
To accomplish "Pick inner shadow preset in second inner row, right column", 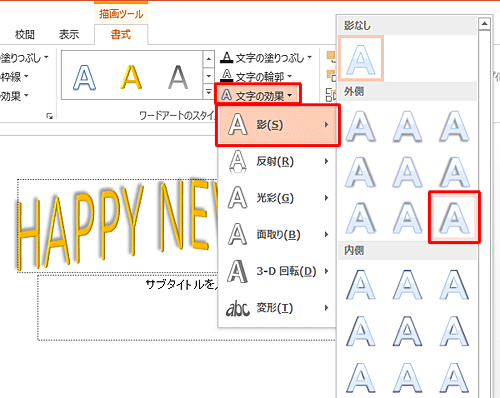I will tap(454, 331).
